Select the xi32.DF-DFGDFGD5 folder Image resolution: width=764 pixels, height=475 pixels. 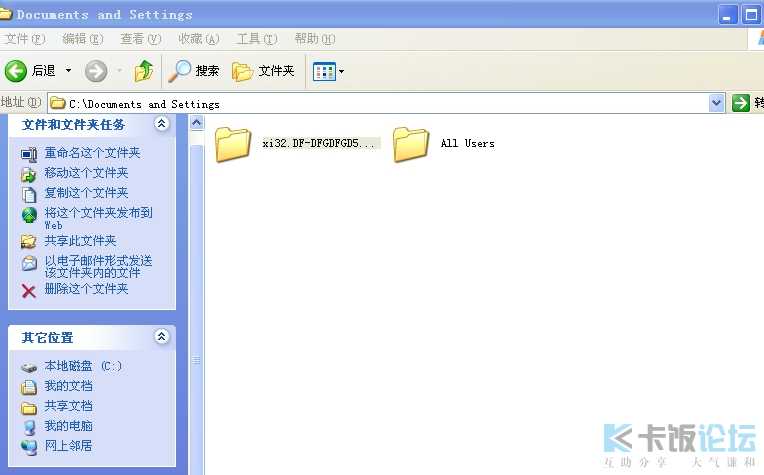(295, 144)
